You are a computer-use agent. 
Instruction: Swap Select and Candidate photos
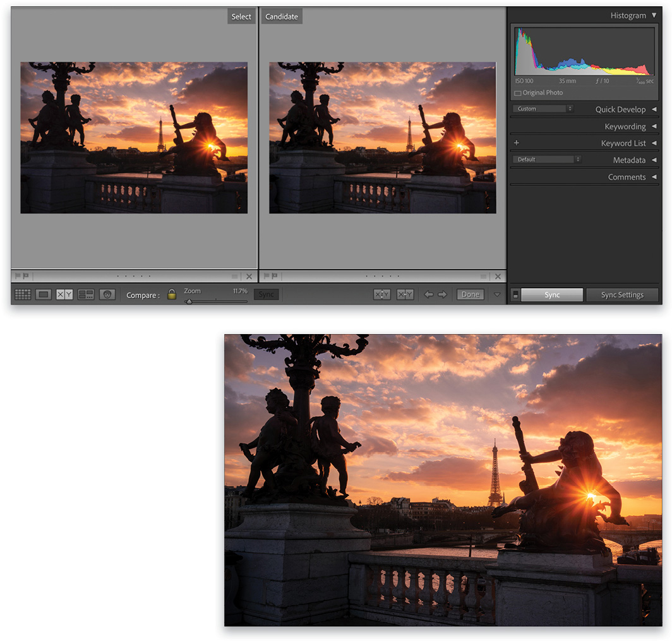pos(382,294)
